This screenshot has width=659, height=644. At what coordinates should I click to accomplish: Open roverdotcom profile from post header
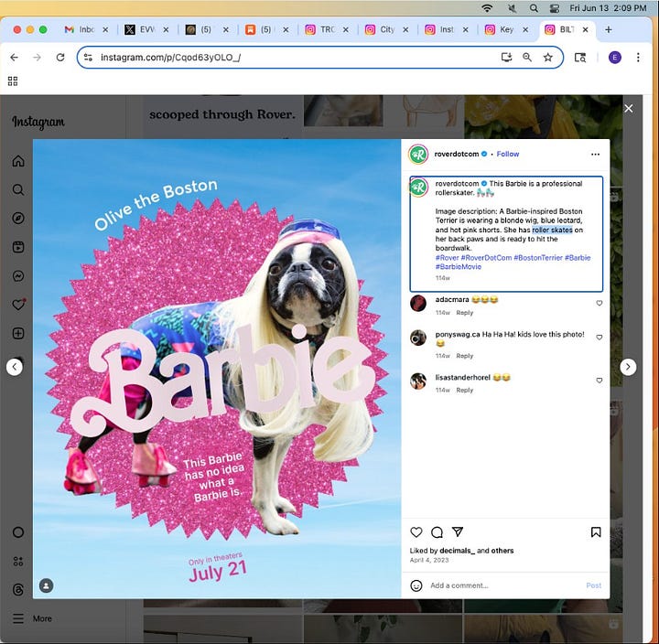[x=457, y=155]
